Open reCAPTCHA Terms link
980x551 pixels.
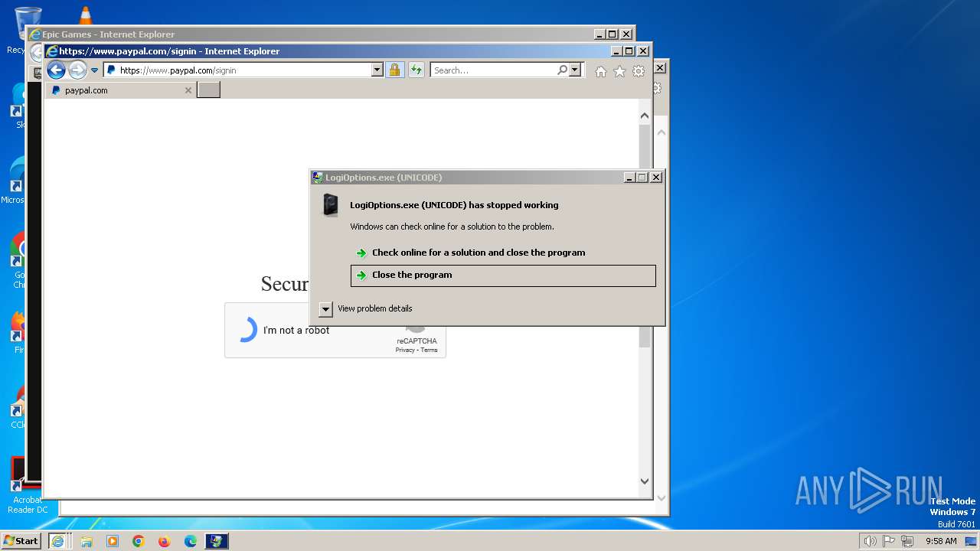[430, 350]
